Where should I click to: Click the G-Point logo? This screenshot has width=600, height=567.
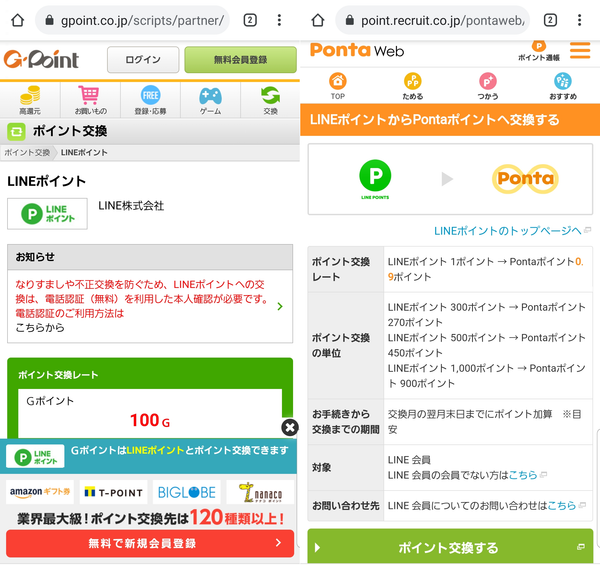point(41,60)
